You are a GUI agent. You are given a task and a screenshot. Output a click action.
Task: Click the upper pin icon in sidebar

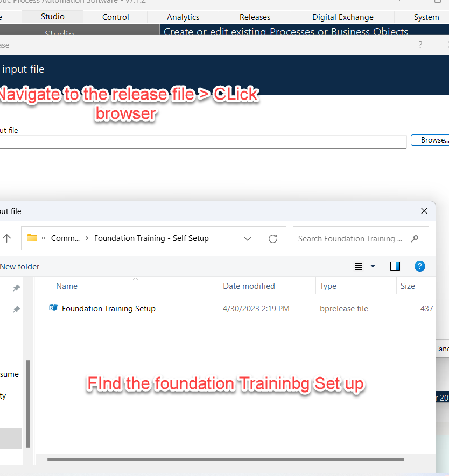16,288
